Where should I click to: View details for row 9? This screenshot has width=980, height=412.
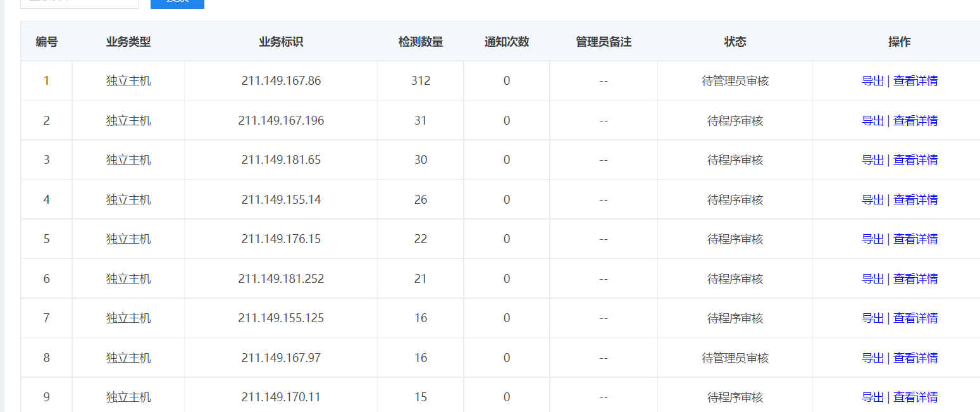pos(915,397)
